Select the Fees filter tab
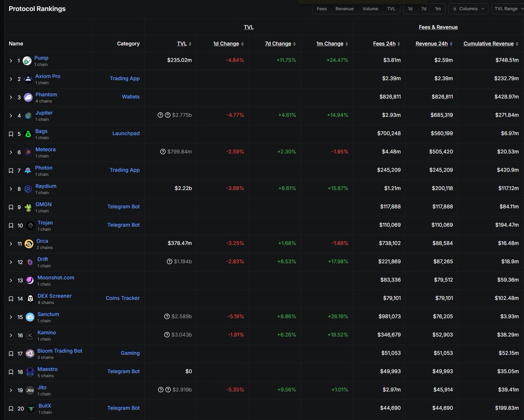The height and width of the screenshot is (420, 524). pyautogui.click(x=322, y=9)
